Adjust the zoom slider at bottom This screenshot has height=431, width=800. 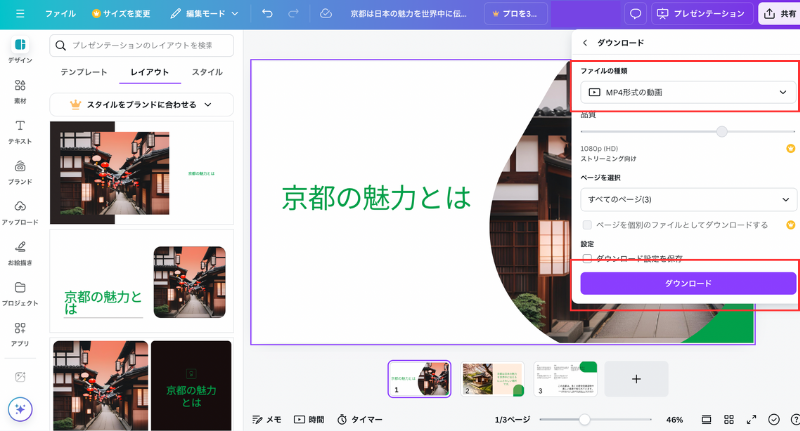click(585, 419)
